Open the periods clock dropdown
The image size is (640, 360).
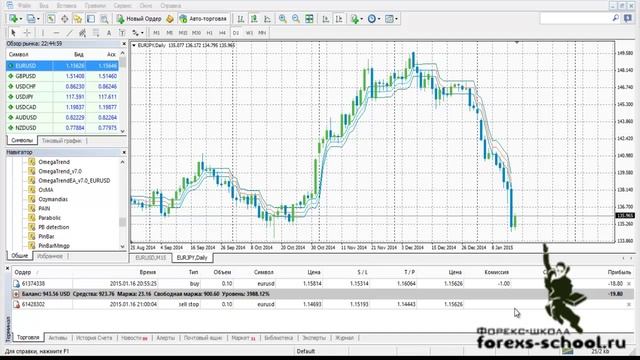[373, 19]
